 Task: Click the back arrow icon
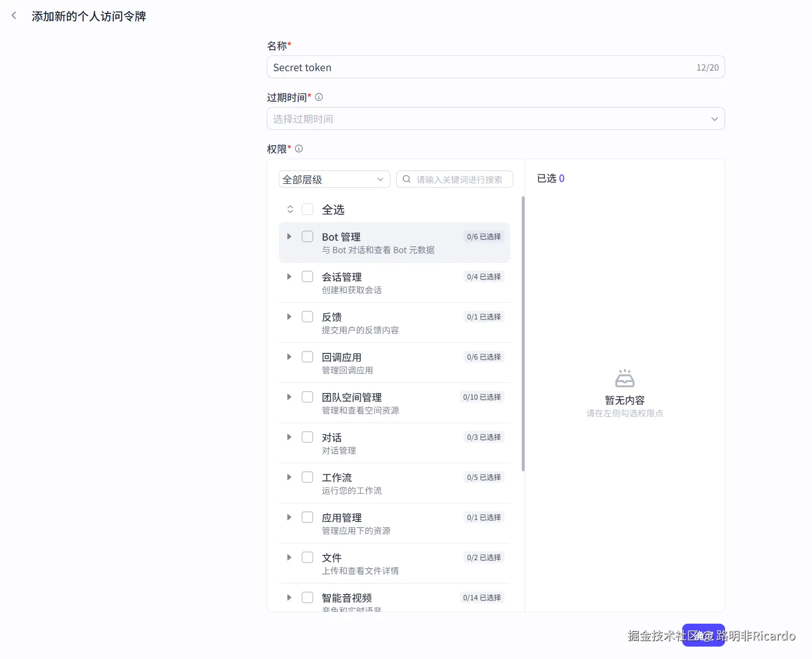tap(14, 16)
